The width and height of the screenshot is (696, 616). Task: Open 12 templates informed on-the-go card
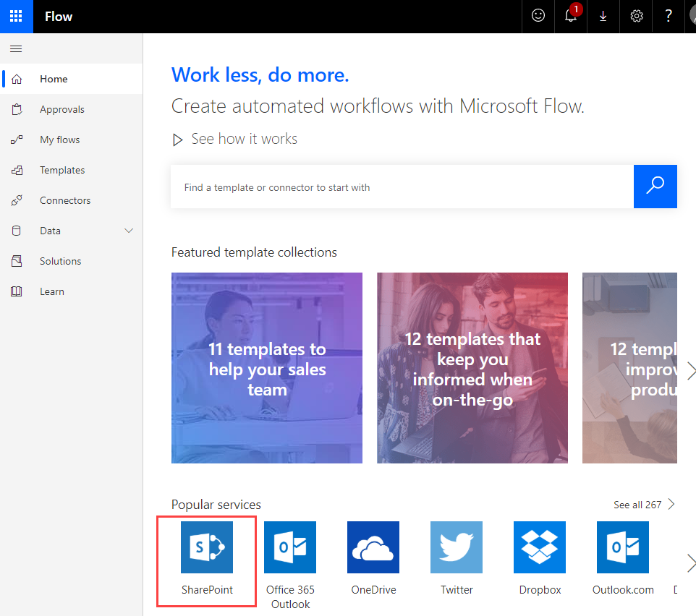click(x=472, y=368)
